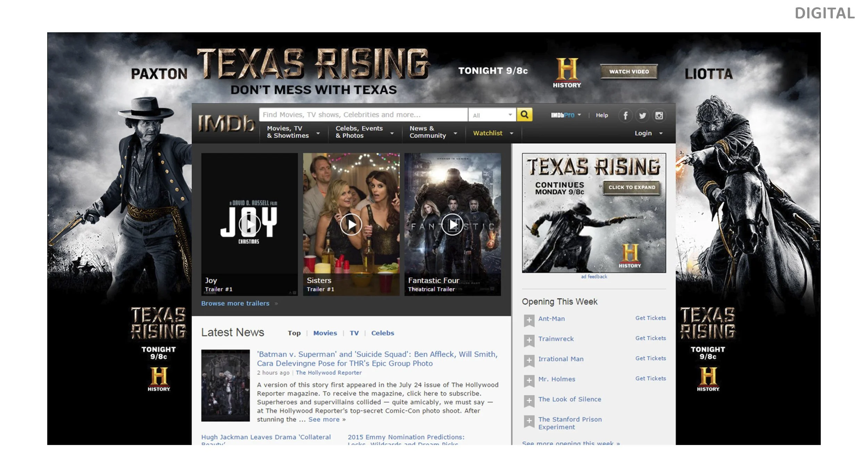Open IMDb's Facebook page icon
Viewport: 868px width, 453px height.
625,116
